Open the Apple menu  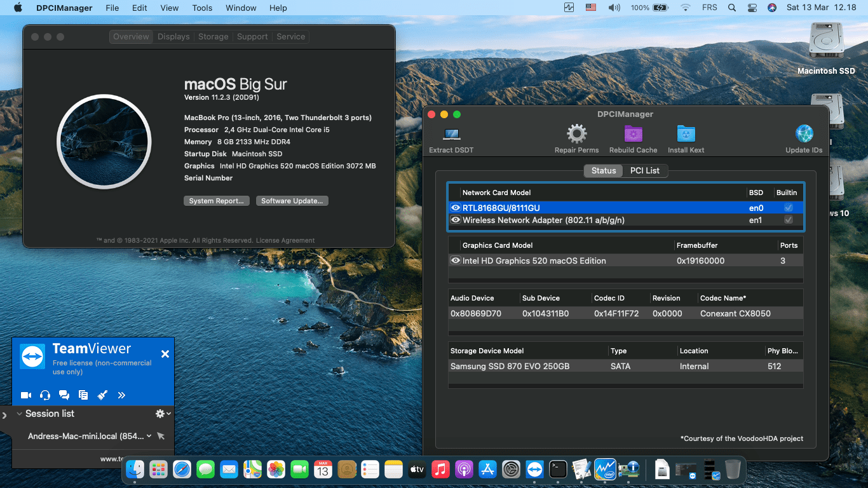tap(18, 8)
